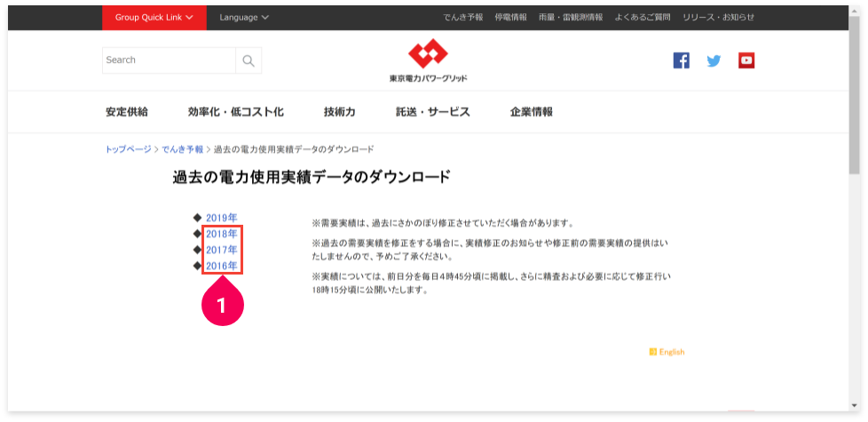Open the 停電情報 top link
This screenshot has width=868, height=422.
(x=511, y=18)
